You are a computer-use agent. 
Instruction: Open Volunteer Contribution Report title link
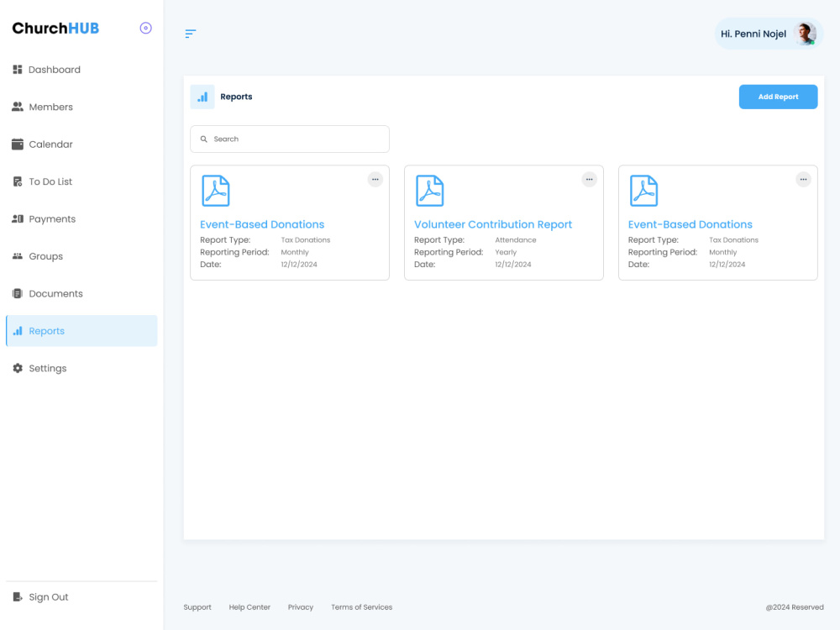pos(493,224)
